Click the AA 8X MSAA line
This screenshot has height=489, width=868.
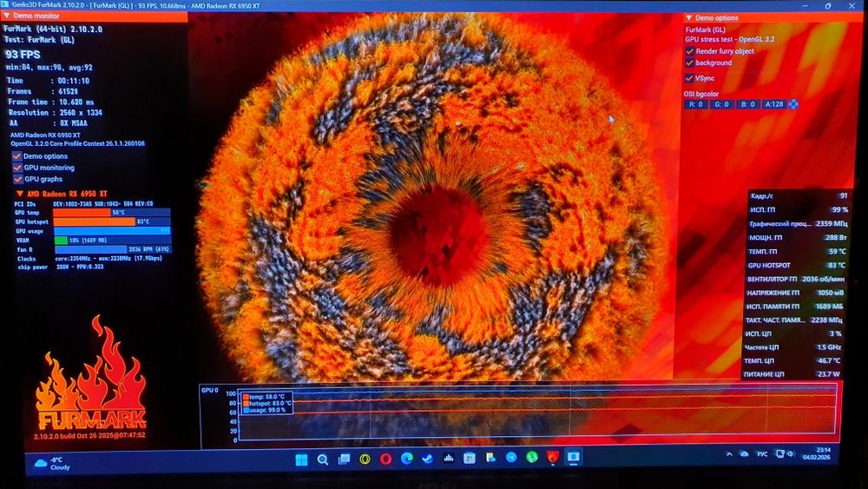49,123
